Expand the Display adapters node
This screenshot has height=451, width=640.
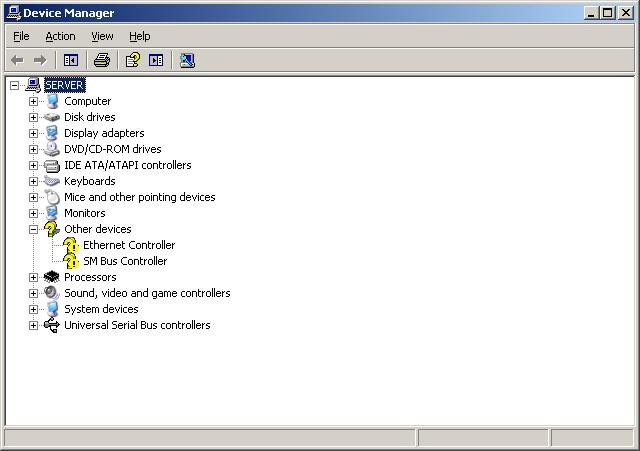pos(33,133)
